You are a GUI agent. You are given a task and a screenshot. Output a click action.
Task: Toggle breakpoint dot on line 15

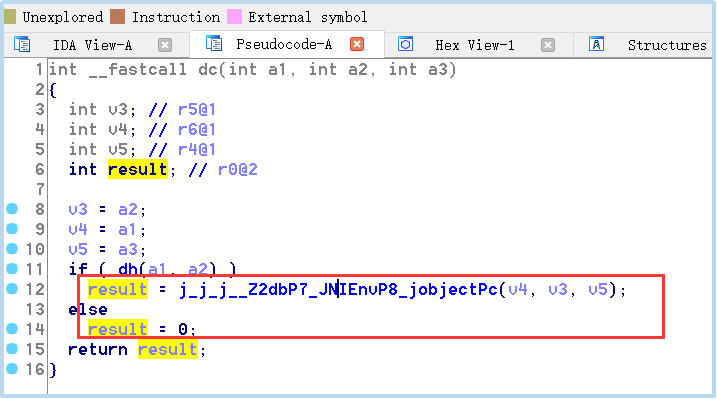point(12,349)
